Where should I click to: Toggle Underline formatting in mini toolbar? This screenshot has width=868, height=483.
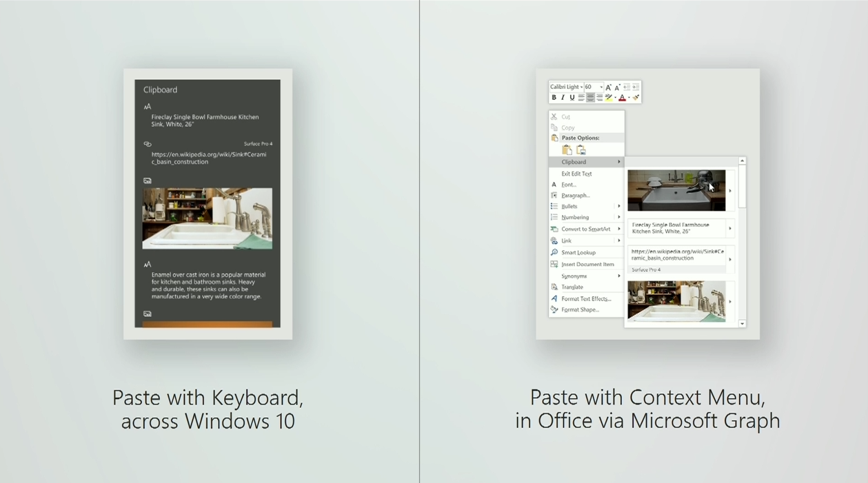tap(572, 98)
